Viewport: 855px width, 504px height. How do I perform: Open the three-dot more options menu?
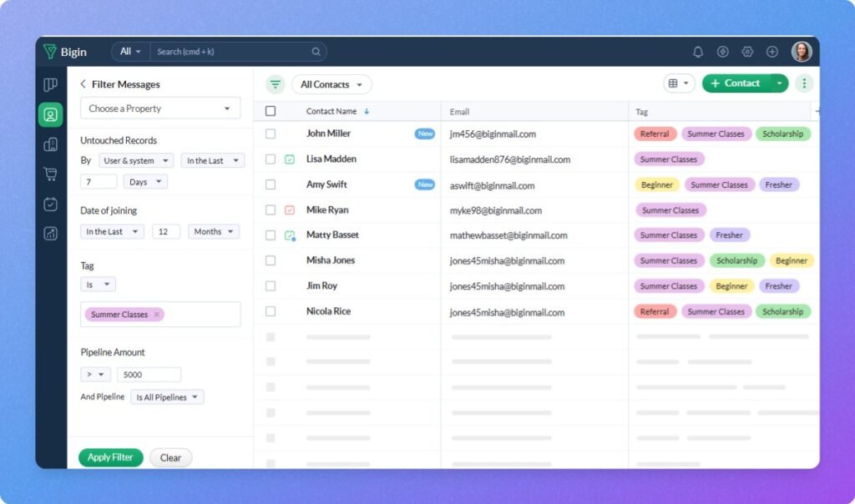pyautogui.click(x=804, y=83)
